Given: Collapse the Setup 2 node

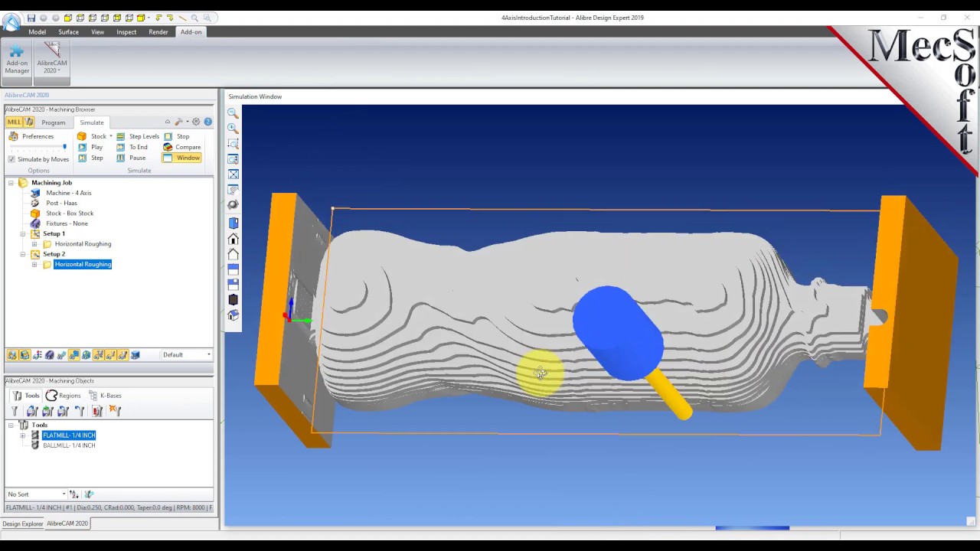Looking at the screenshot, I should (22, 254).
